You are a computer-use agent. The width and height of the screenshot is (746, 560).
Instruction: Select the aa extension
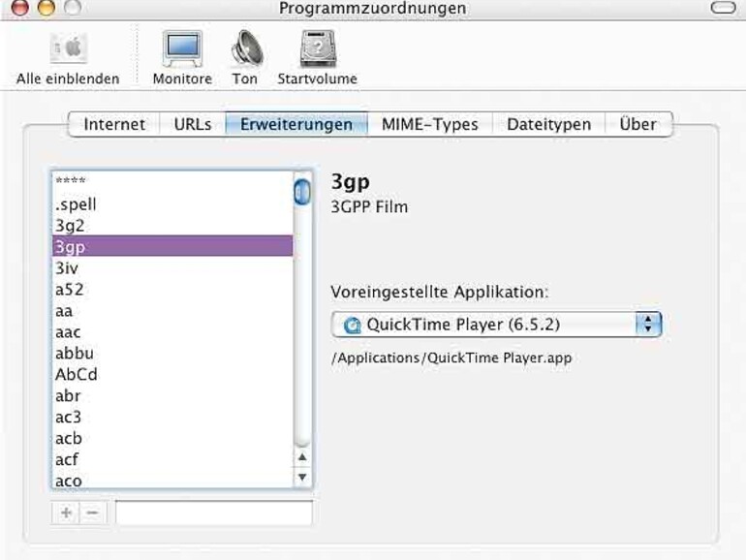coord(172,311)
